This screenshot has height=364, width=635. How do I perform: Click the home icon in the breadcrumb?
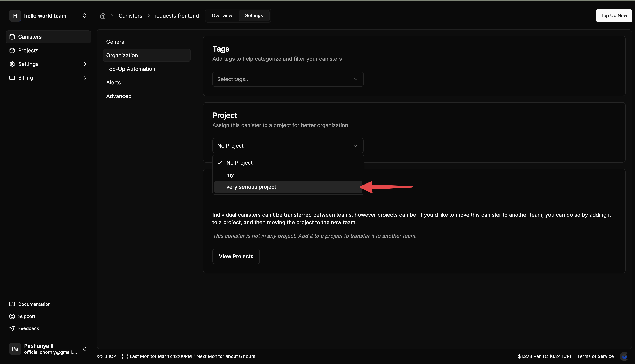[x=103, y=15]
